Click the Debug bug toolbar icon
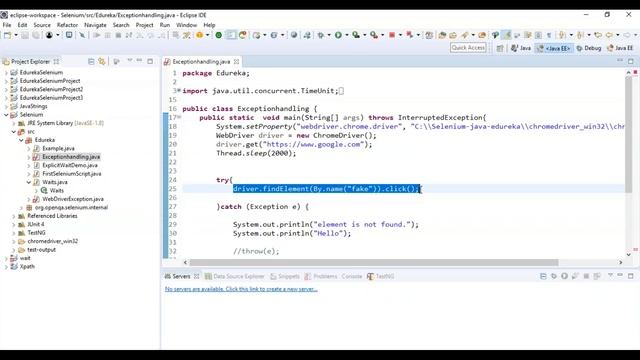Screen dimensions: 640x360 tap(321, 35)
